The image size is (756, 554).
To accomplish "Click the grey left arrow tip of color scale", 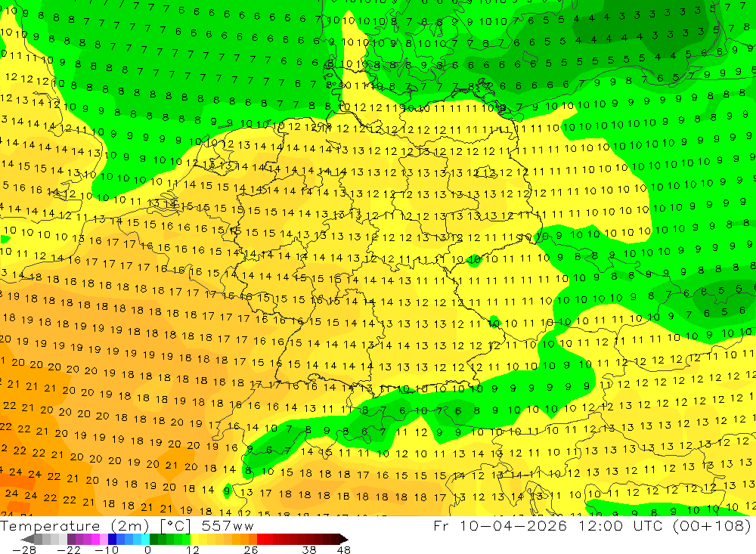I will 27,539.
